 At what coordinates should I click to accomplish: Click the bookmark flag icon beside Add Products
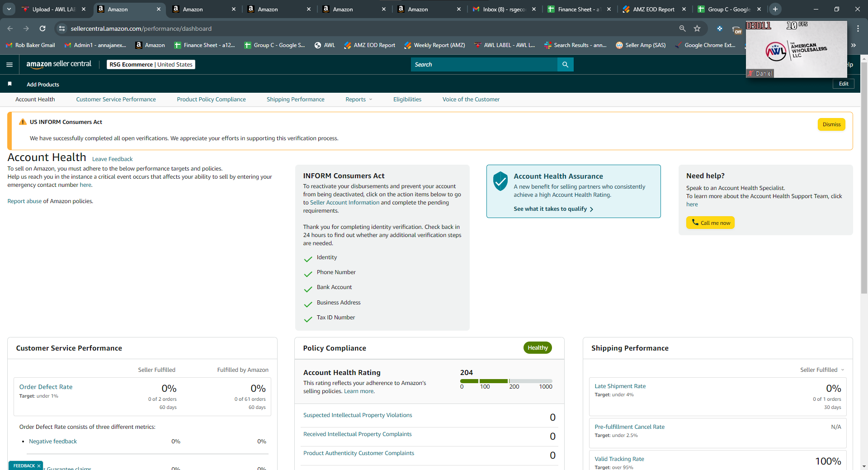click(9, 84)
